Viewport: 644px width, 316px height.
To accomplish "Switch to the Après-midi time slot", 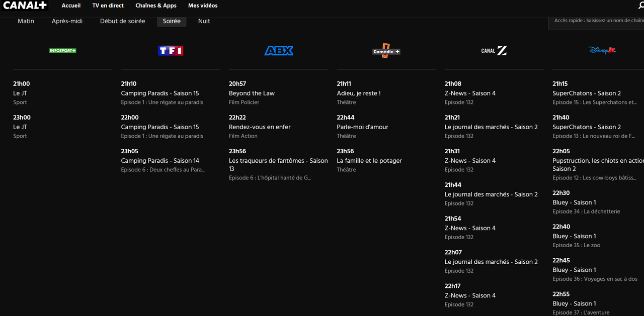I will (67, 21).
